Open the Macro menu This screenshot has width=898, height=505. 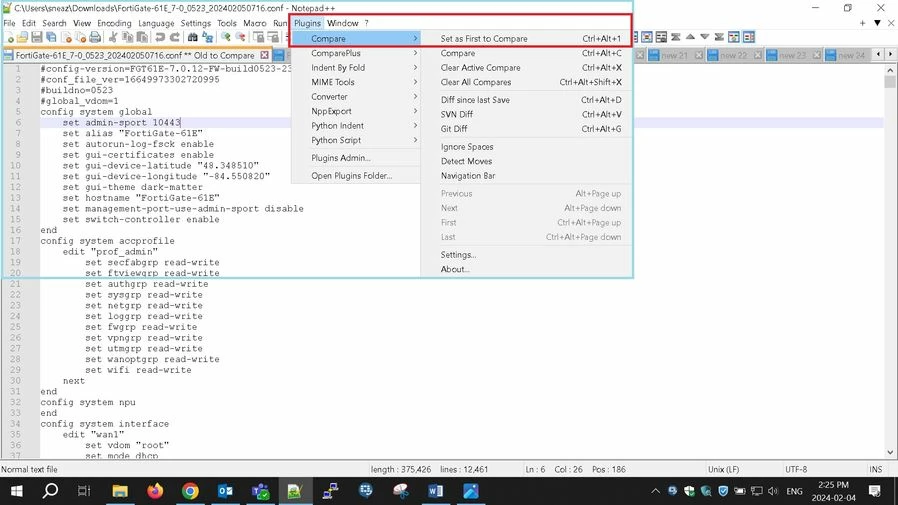254,23
